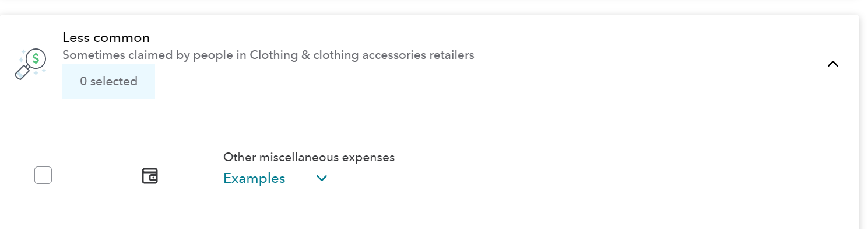The image size is (868, 229).
Task: Click the wallet icon in the expenses row
Action: pos(150,176)
